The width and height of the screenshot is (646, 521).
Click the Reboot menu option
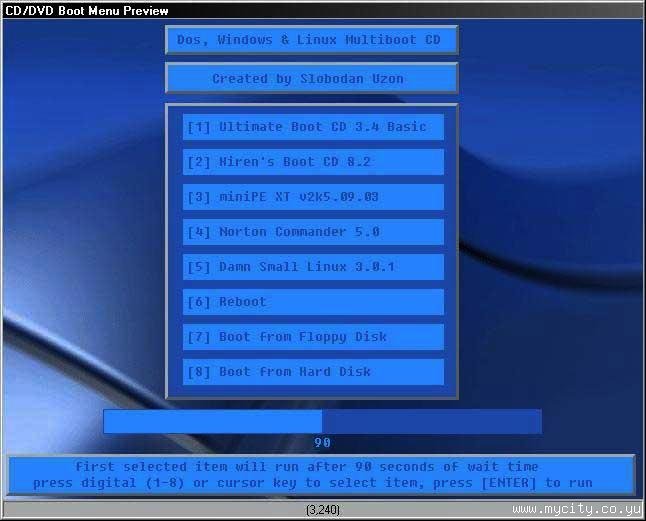tap(313, 302)
